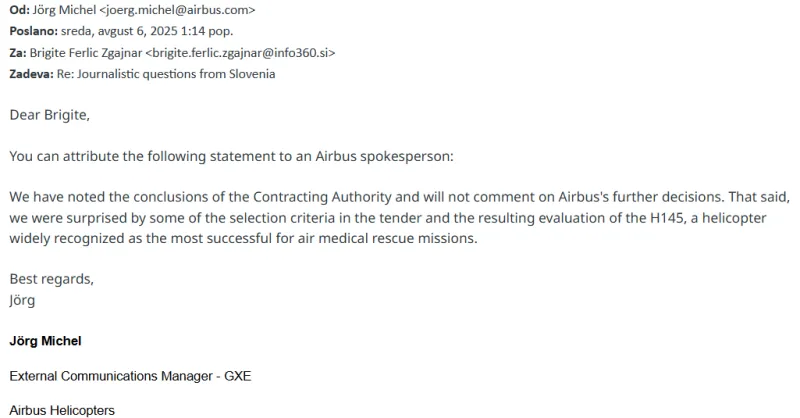This screenshot has width=800, height=418.
Task: Click the sent date sreda, avgust 6, 2025
Action: coord(119,31)
